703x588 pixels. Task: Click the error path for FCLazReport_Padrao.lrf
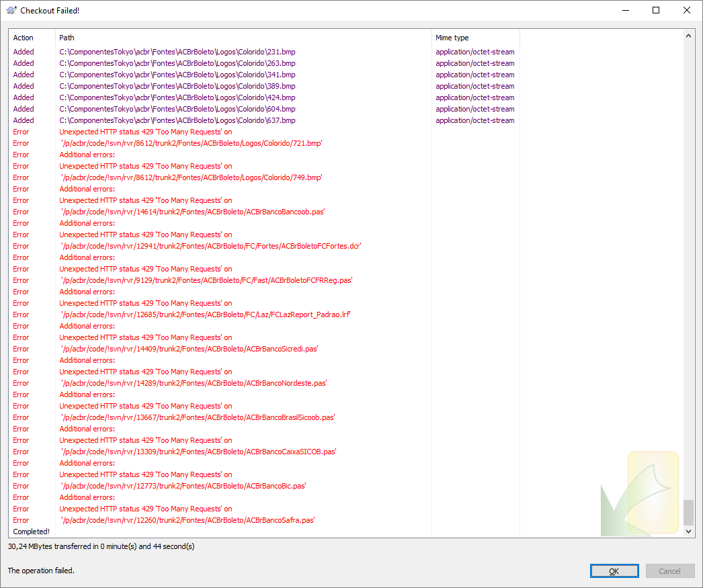(206, 314)
